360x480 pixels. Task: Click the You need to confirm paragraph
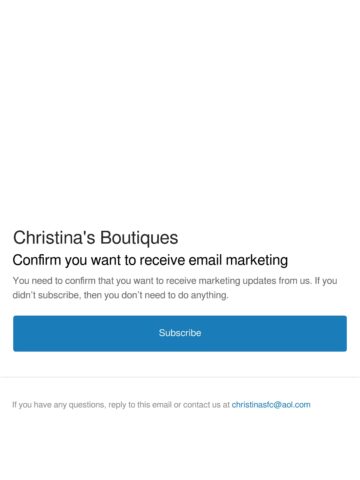pos(175,288)
